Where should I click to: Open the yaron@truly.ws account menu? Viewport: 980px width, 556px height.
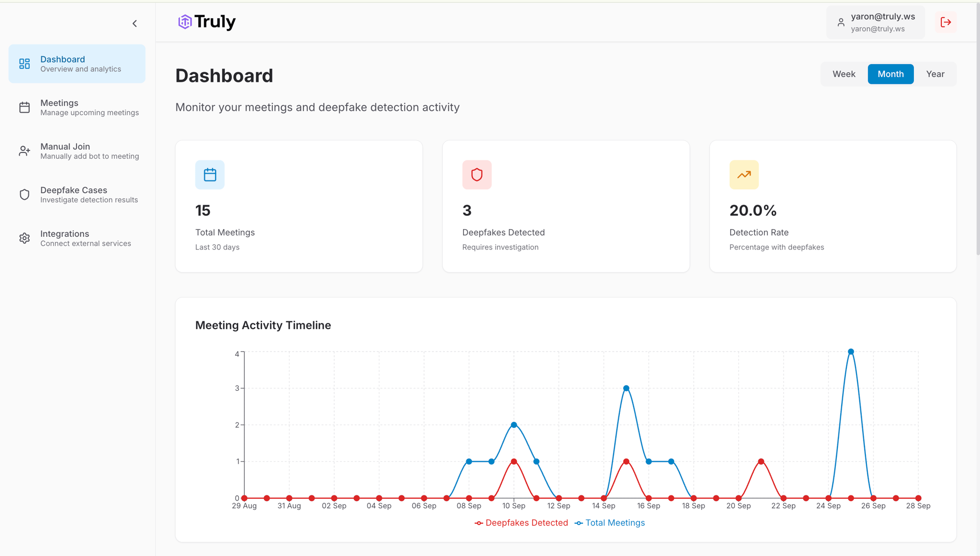coord(875,22)
